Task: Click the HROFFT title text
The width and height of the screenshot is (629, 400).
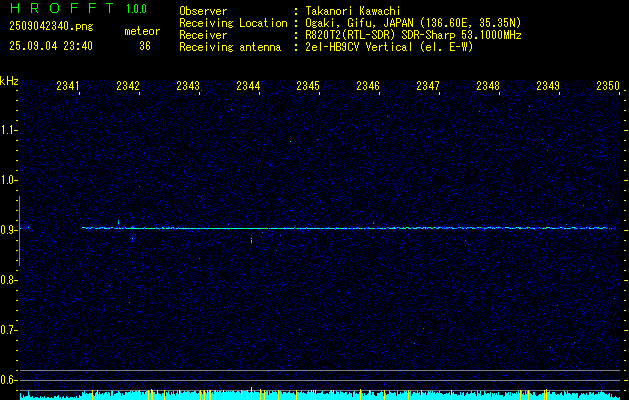Action: 63,8
